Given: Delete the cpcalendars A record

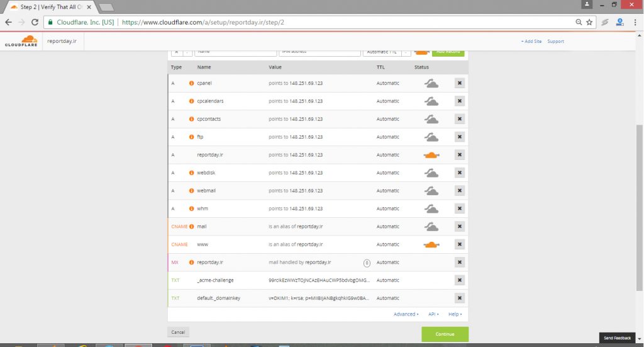Looking at the screenshot, I should point(460,101).
